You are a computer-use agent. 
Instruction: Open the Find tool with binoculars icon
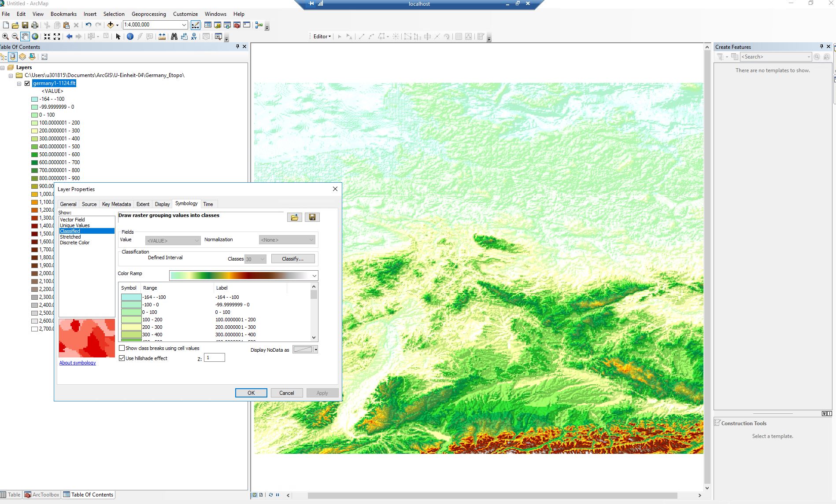click(175, 37)
